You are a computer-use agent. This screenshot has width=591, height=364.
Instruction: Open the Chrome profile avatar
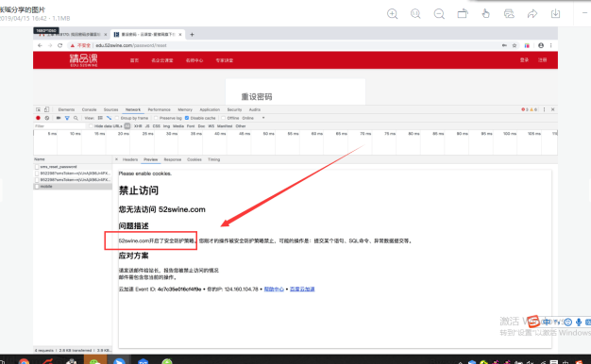click(541, 45)
